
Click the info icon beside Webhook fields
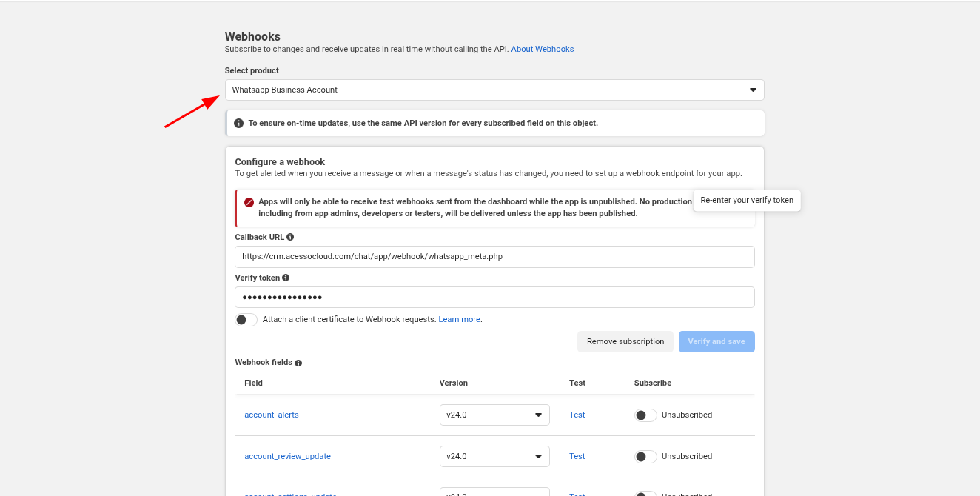coord(298,363)
